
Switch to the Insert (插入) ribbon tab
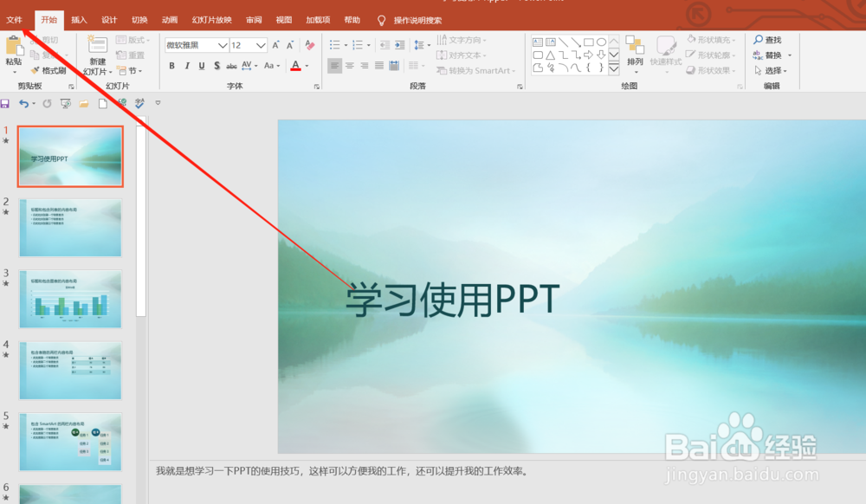[78, 19]
